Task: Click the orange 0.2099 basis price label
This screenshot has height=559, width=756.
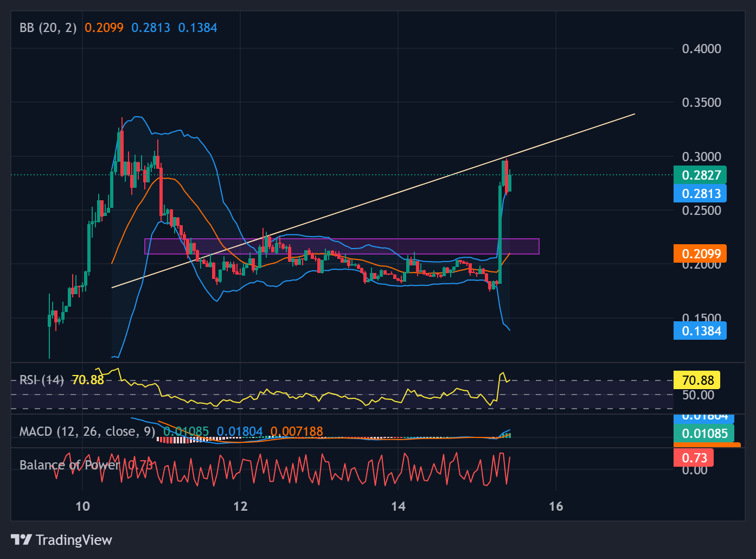Action: click(x=700, y=253)
